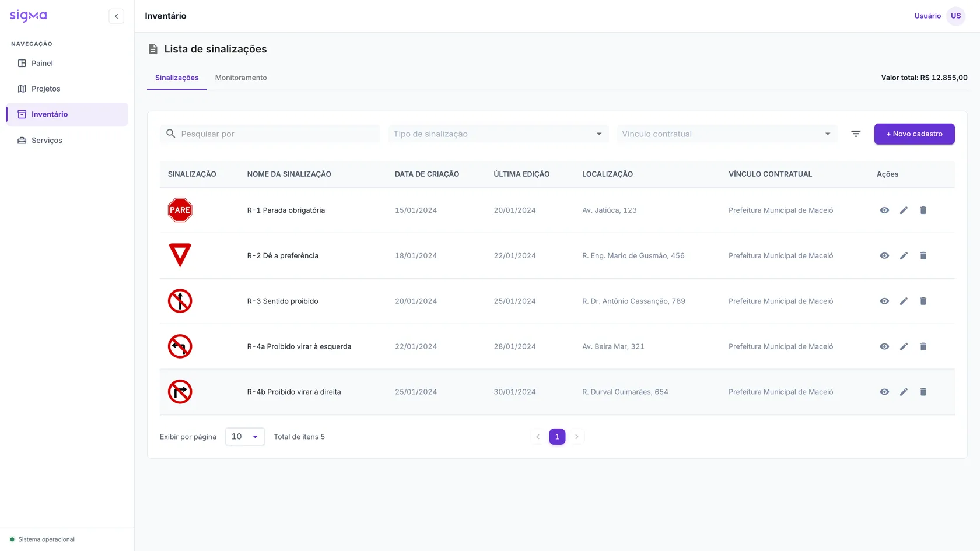Viewport: 980px width, 551px height.
Task: Click the PARE stop sign thumbnail
Action: click(180, 210)
